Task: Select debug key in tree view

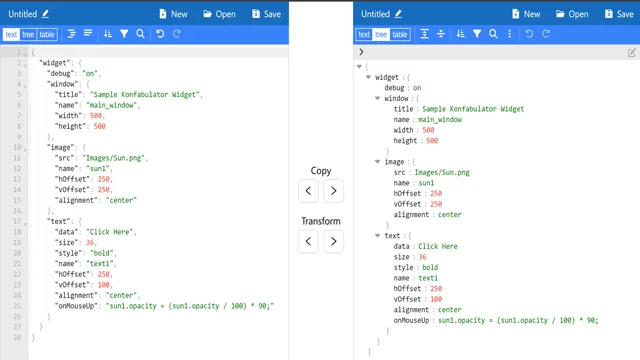Action: click(394, 88)
